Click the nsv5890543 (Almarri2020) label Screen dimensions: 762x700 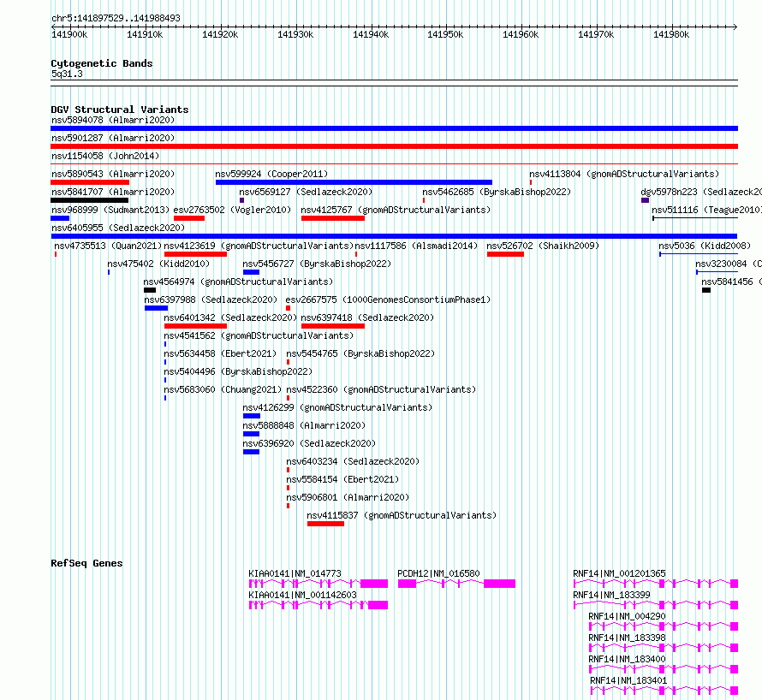[113, 174]
